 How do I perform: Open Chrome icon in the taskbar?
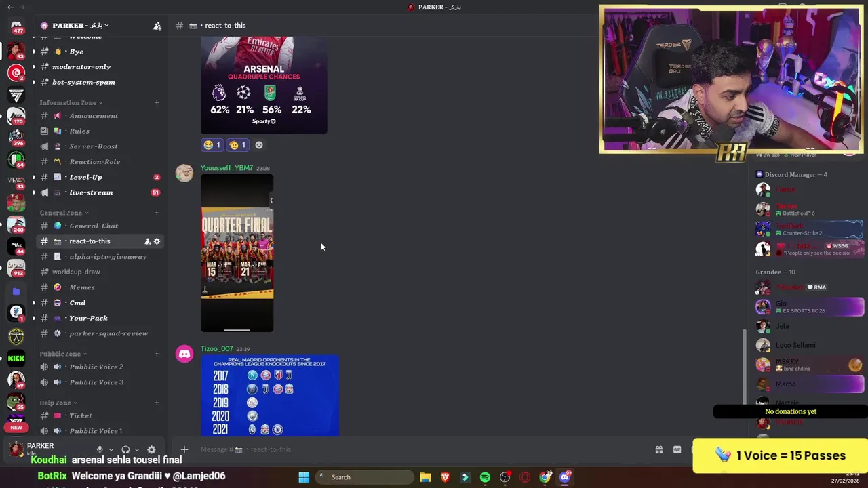coord(545,477)
